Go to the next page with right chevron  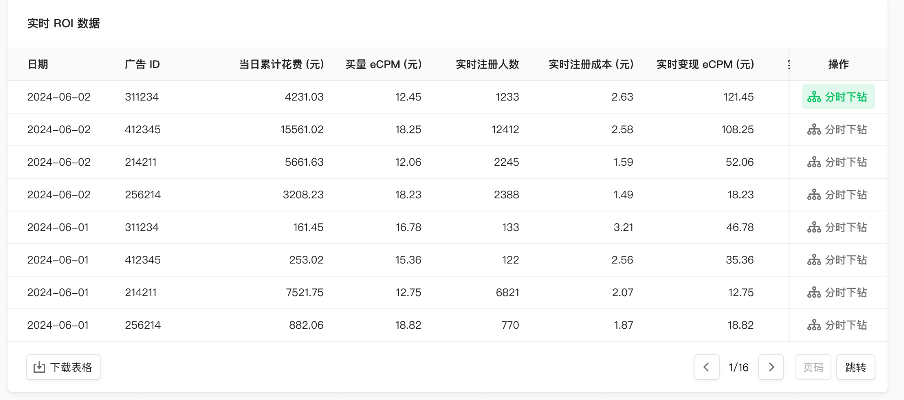[771, 367]
